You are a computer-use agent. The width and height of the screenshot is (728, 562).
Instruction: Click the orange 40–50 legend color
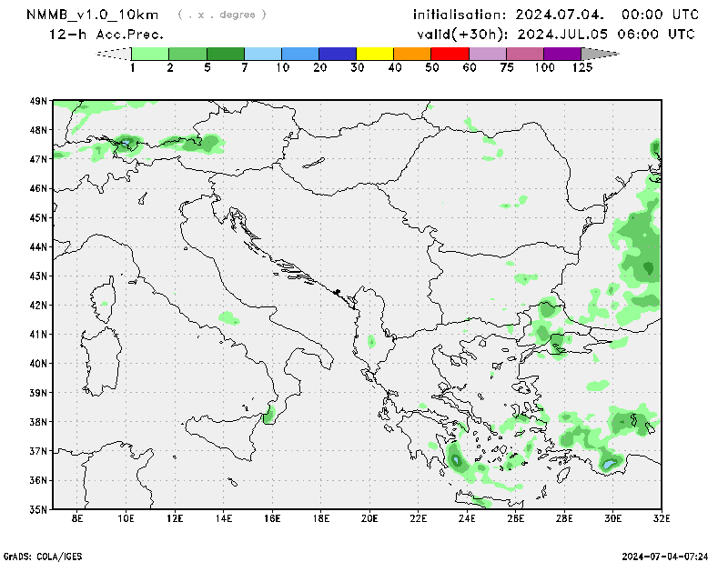tap(412, 54)
